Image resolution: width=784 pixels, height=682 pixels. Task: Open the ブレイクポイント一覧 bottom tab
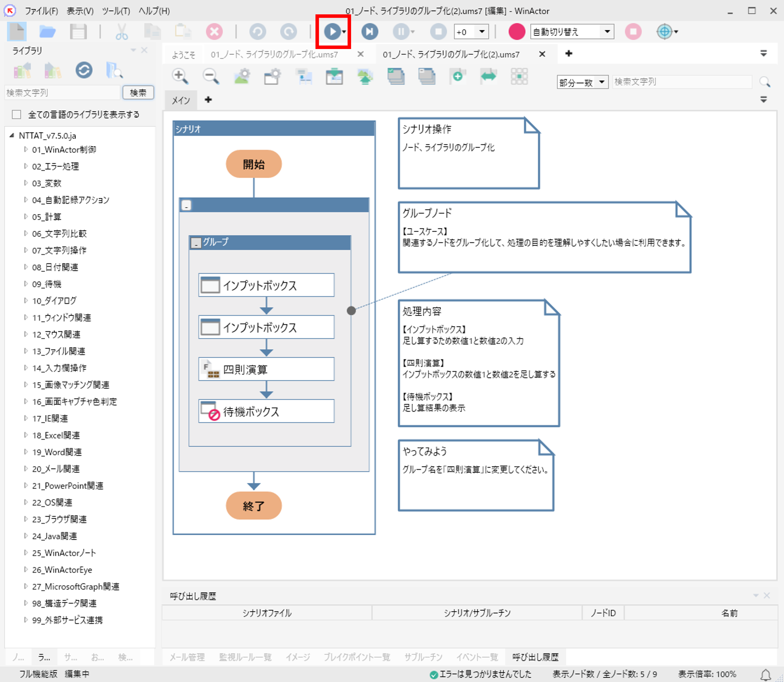point(356,657)
